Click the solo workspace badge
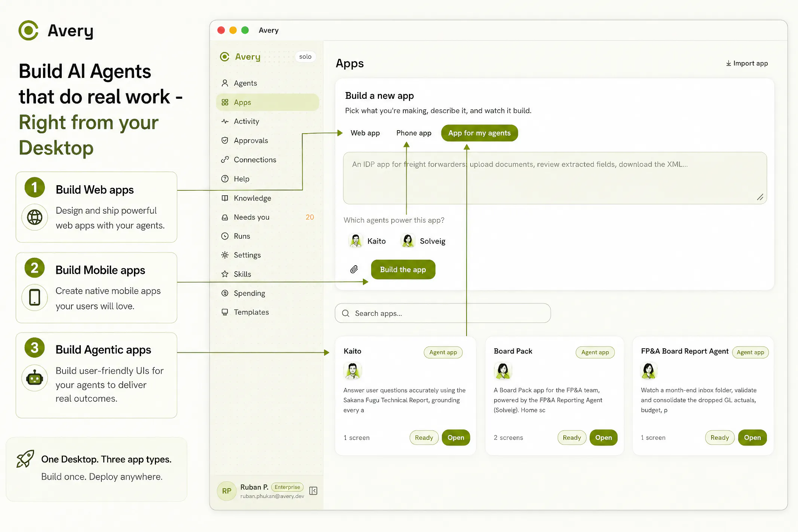 click(305, 56)
